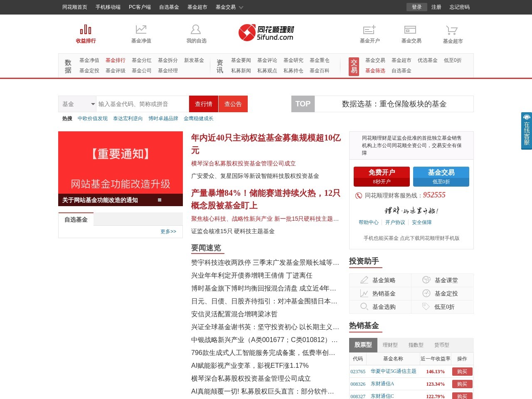
Task: Click the 基金定投 clock icon
Action: coord(426,293)
